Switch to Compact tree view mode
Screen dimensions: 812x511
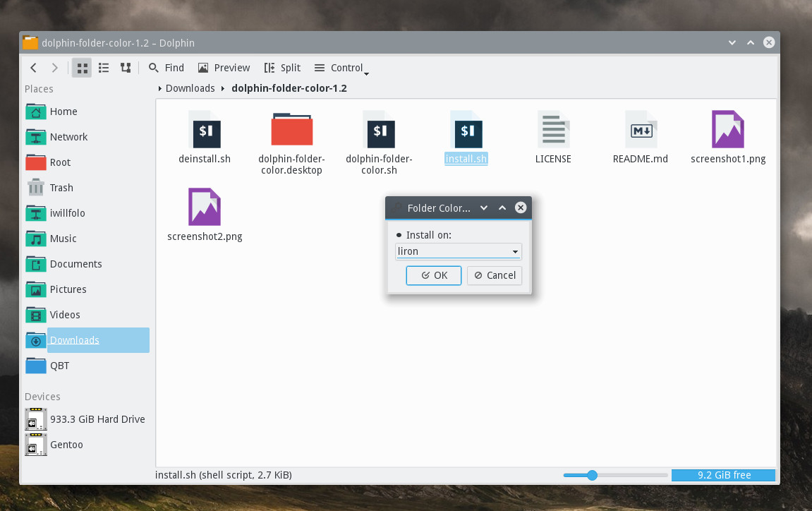(x=126, y=68)
